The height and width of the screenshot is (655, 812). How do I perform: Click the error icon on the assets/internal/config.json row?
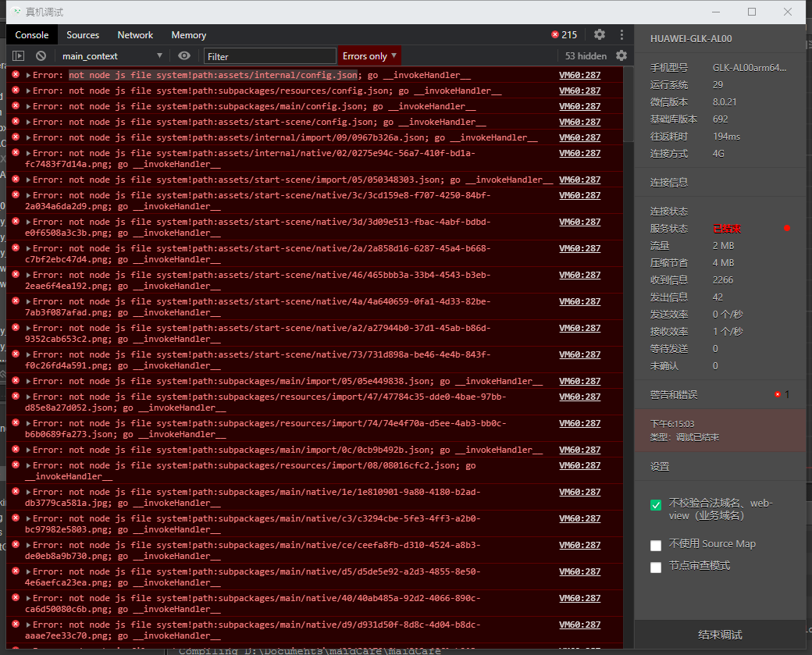pyautogui.click(x=16, y=75)
